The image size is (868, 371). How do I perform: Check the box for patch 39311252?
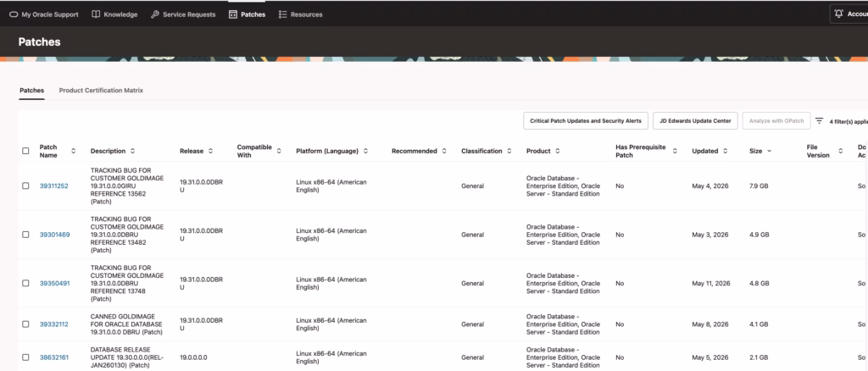(25, 185)
